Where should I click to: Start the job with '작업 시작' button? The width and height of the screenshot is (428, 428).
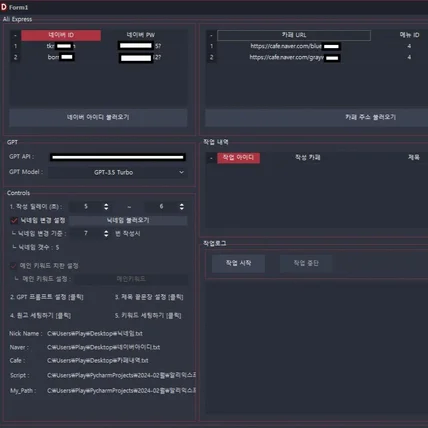[239, 263]
